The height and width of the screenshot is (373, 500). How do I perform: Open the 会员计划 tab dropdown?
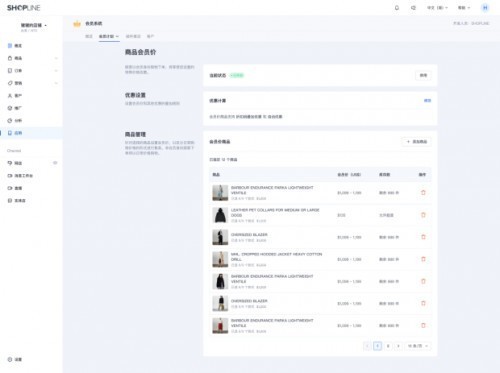[x=109, y=36]
